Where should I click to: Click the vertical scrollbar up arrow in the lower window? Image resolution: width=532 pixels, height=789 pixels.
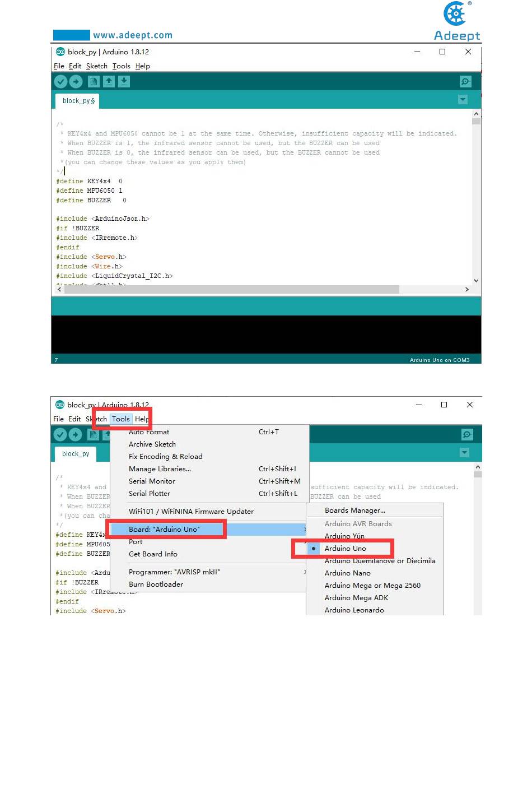pyautogui.click(x=478, y=467)
